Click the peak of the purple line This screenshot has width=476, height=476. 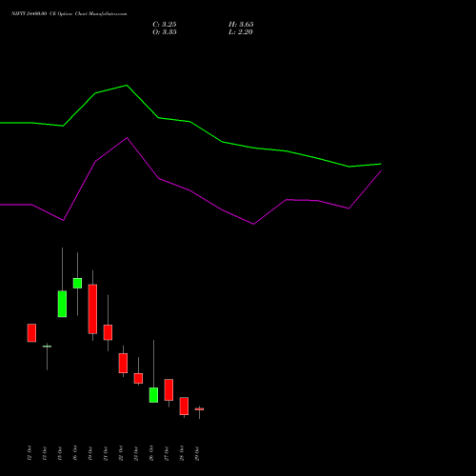(x=127, y=138)
